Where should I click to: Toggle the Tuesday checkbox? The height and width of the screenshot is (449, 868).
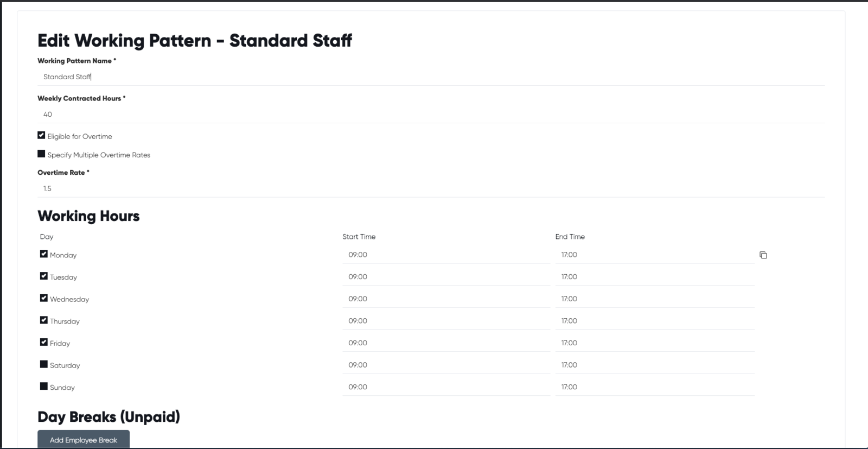(44, 276)
